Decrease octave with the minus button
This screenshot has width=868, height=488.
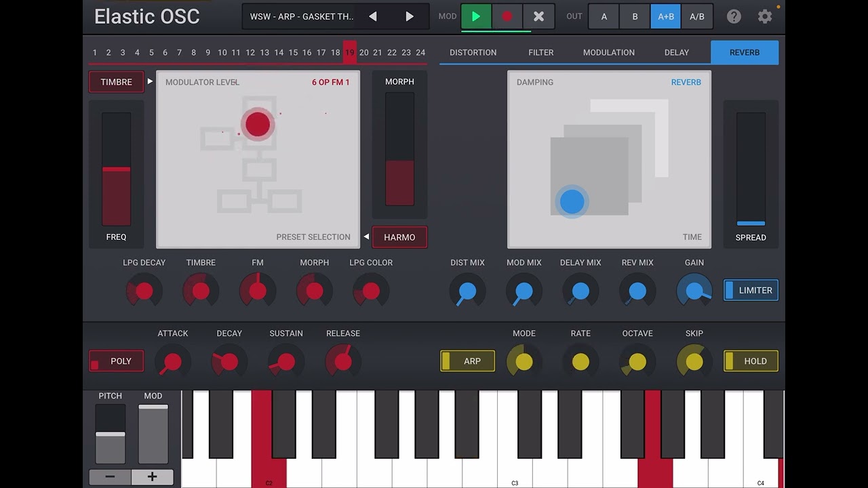coord(110,477)
